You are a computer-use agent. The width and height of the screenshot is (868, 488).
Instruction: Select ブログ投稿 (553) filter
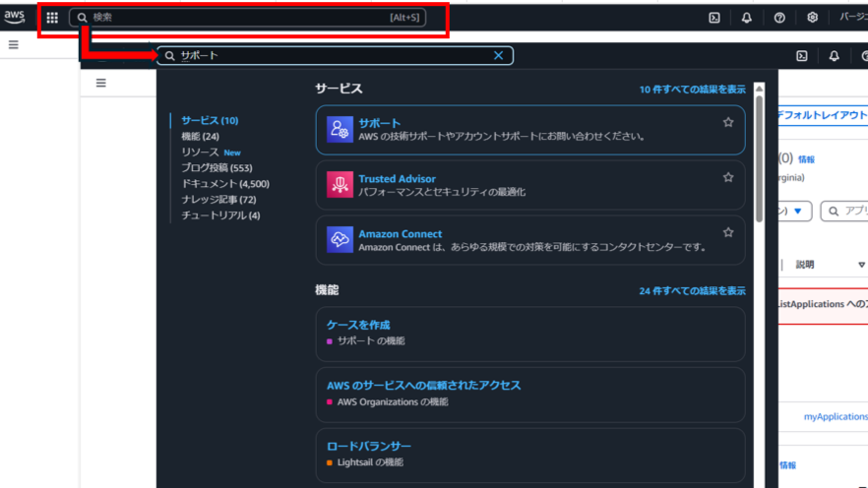[x=217, y=167]
